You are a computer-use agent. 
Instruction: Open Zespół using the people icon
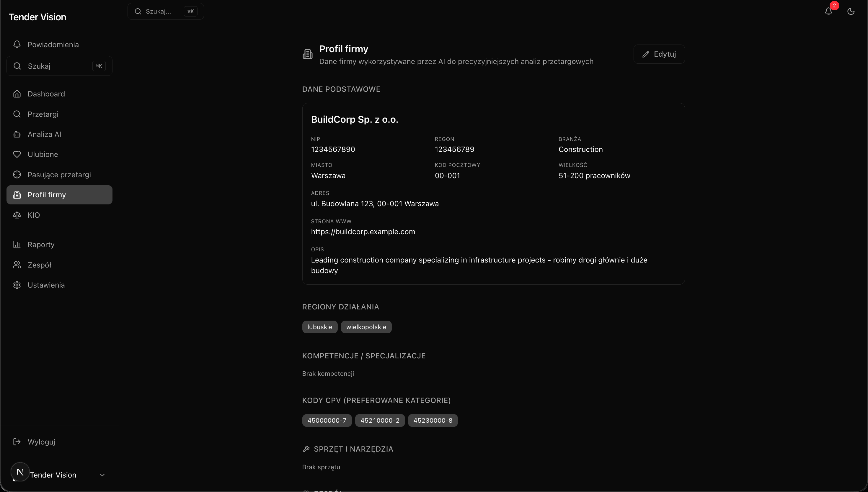point(17,265)
